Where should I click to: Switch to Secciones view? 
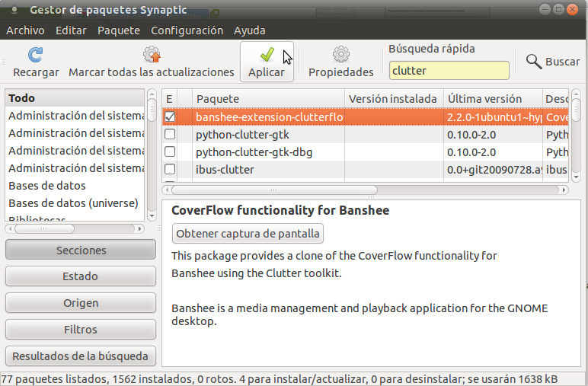(81, 250)
